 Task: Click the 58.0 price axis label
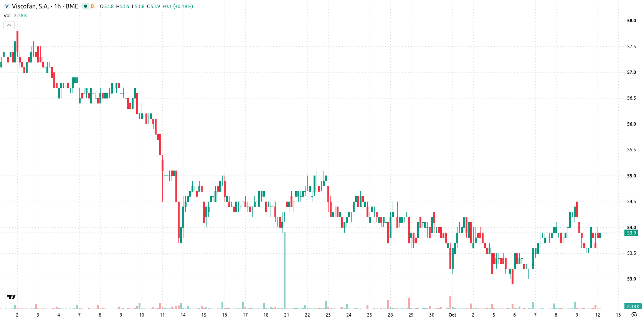pos(631,21)
